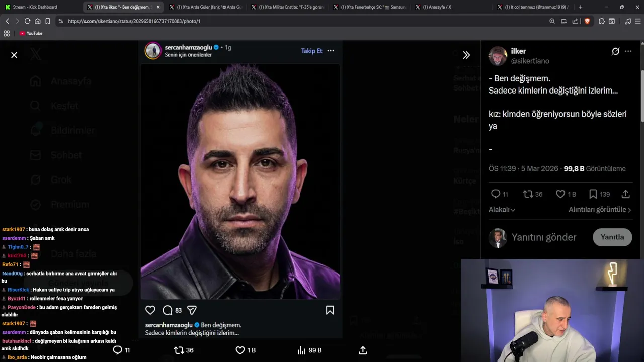Open the media music note icon in toolbar
Screen dimensions: 644x362
pyautogui.click(x=627, y=21)
